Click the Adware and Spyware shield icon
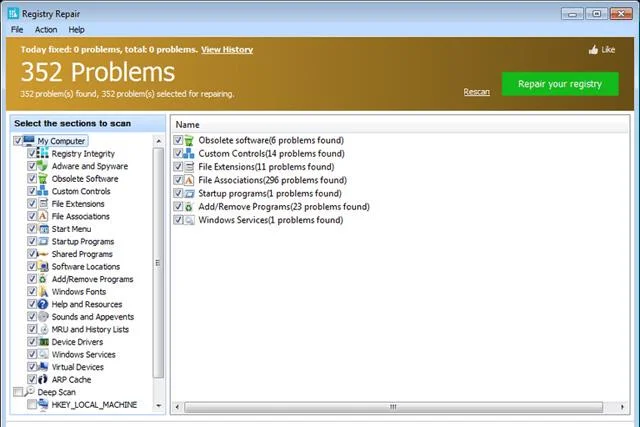Screen dimensions: 640x427 [x=42, y=166]
